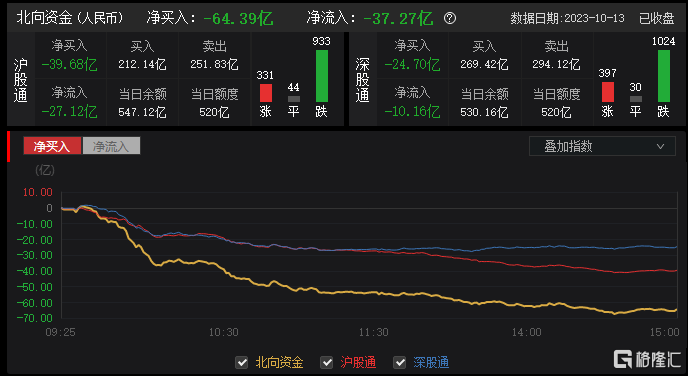Toggle the 北向资金 checkbox

[241, 362]
